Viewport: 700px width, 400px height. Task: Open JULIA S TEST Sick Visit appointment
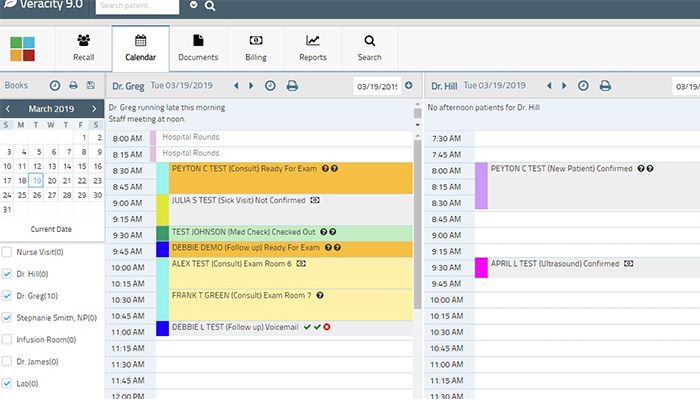pyautogui.click(x=291, y=210)
